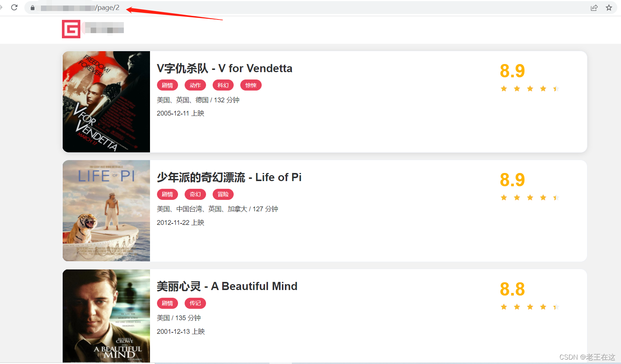Click the red G site logo
This screenshot has width=621, height=364.
click(71, 29)
